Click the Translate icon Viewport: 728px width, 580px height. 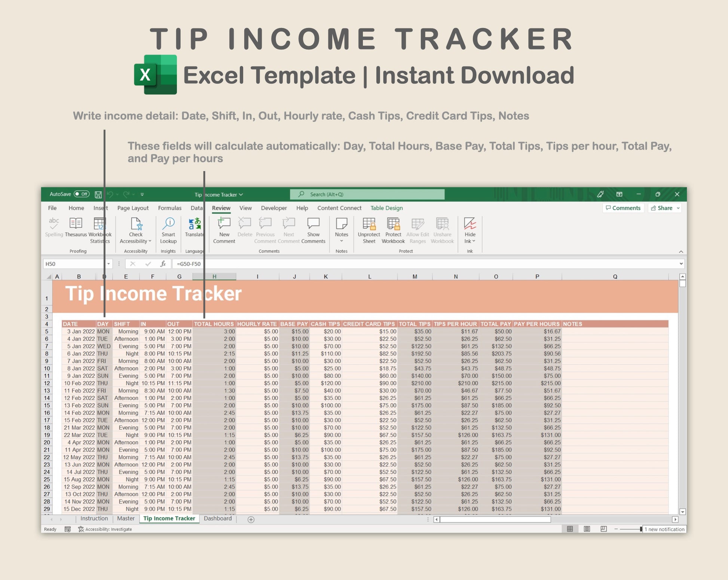point(194,224)
